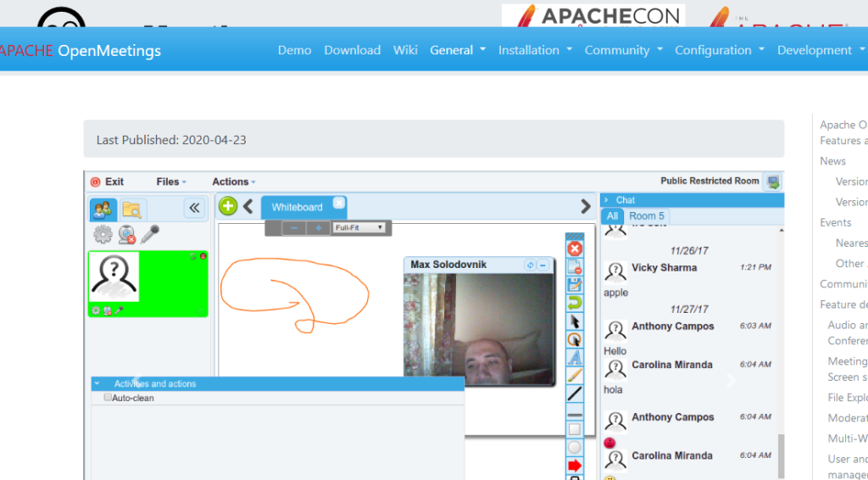
Task: Select the ellipse shape tool
Action: (x=575, y=447)
